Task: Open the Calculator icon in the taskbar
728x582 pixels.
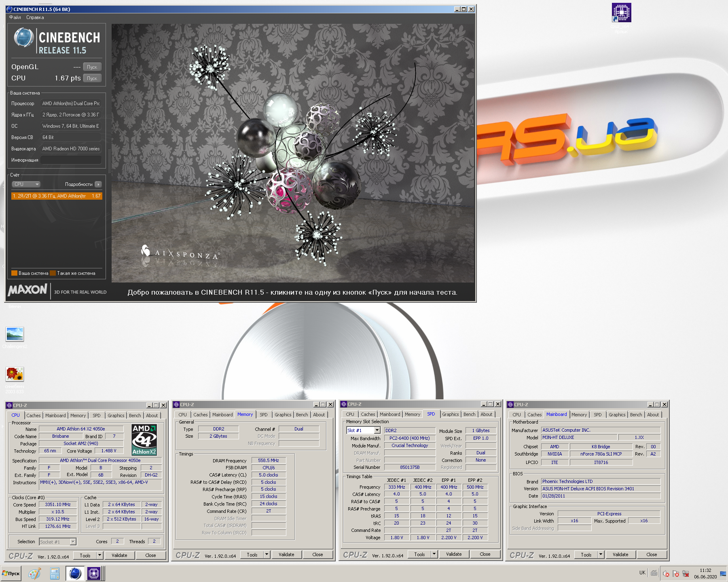Action: [55, 573]
